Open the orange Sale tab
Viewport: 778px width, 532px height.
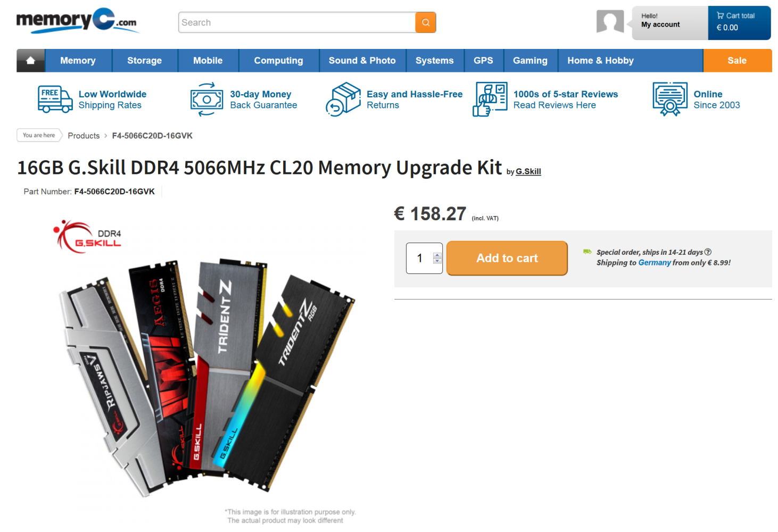click(737, 61)
